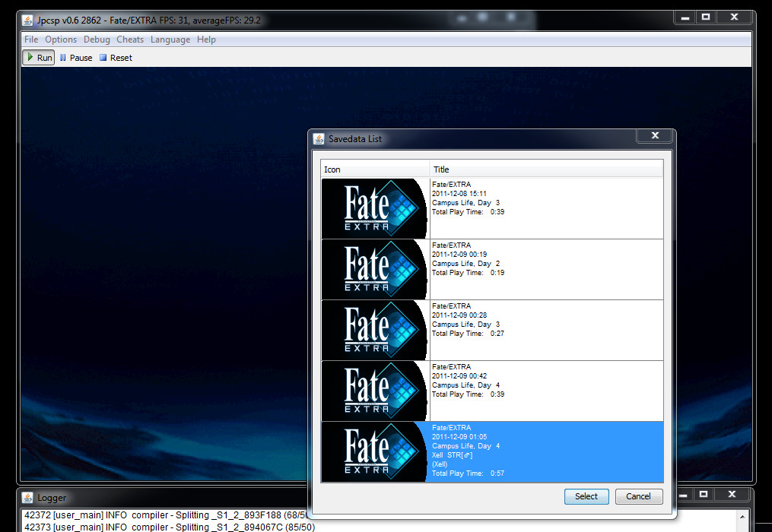Viewport: 772px width, 532px height.
Task: Reset the emulator from the toolbar
Action: click(x=116, y=58)
